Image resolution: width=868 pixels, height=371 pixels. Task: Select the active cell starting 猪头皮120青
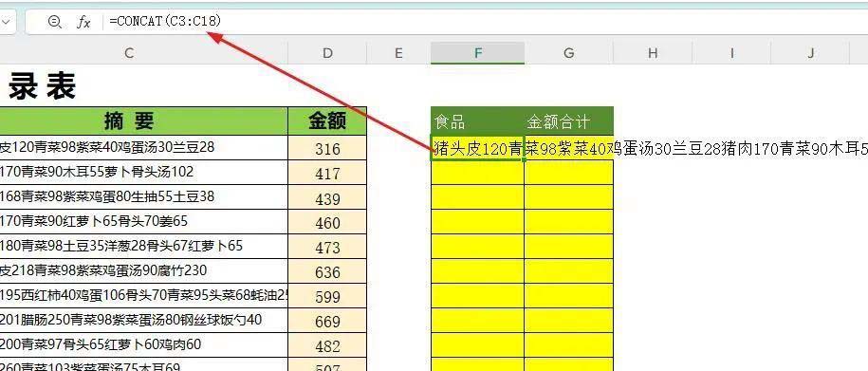click(478, 148)
